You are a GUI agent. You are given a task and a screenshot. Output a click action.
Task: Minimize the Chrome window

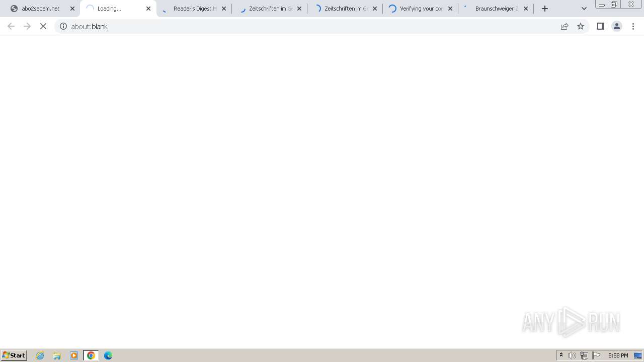pyautogui.click(x=602, y=5)
